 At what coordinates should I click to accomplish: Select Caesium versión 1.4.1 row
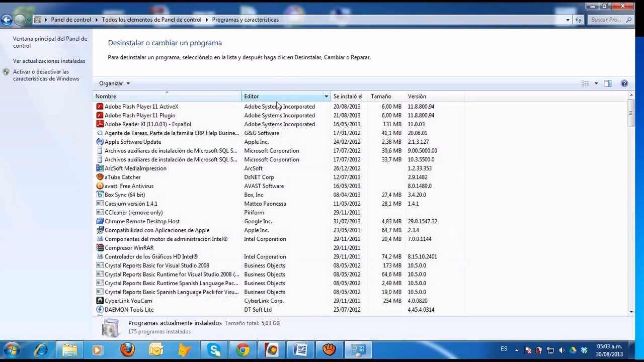pyautogui.click(x=131, y=204)
